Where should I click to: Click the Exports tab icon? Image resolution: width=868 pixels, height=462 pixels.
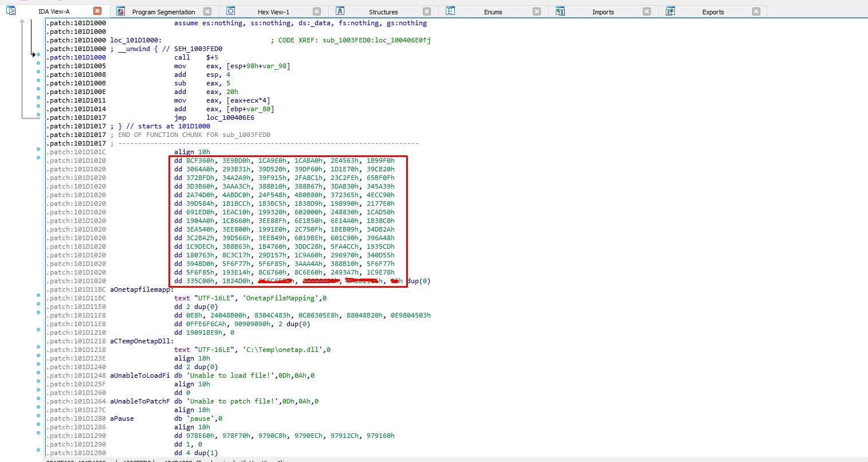[x=670, y=11]
